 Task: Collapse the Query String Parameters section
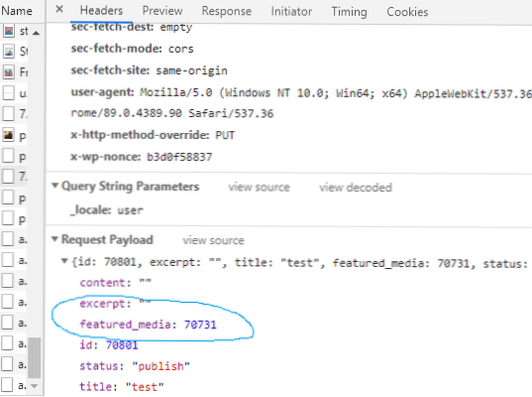[55, 185]
